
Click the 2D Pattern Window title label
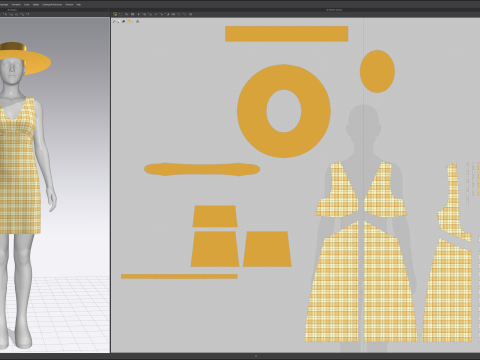[334, 10]
